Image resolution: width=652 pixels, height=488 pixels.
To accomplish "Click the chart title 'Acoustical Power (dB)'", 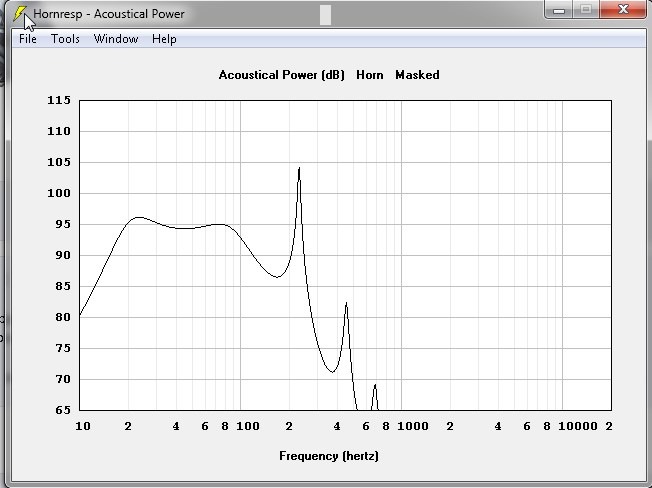I will click(282, 75).
